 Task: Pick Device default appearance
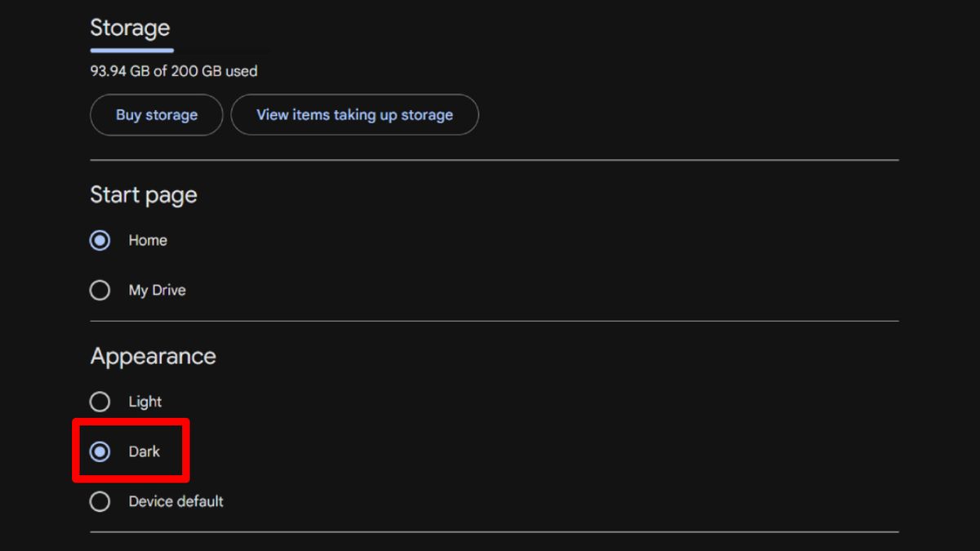[x=100, y=501]
